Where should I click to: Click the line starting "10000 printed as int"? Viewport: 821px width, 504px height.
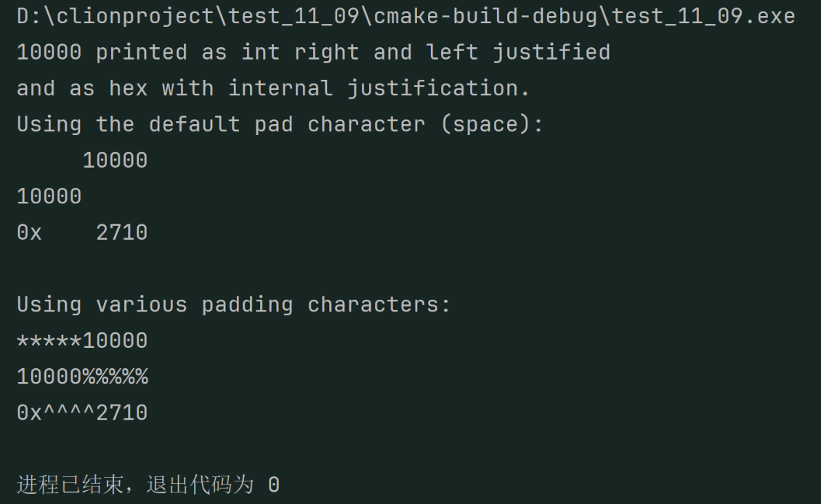[x=312, y=52]
